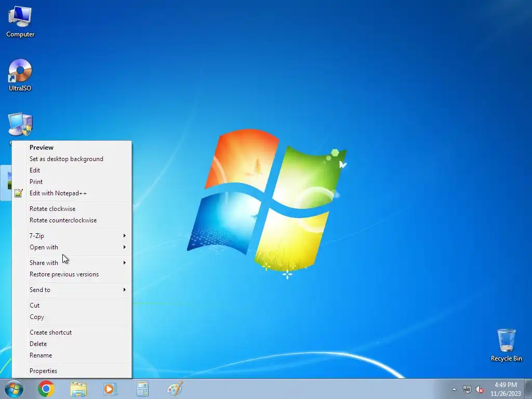Choose Set as desktop background
Screen dimensions: 532x399
click(x=72, y=159)
